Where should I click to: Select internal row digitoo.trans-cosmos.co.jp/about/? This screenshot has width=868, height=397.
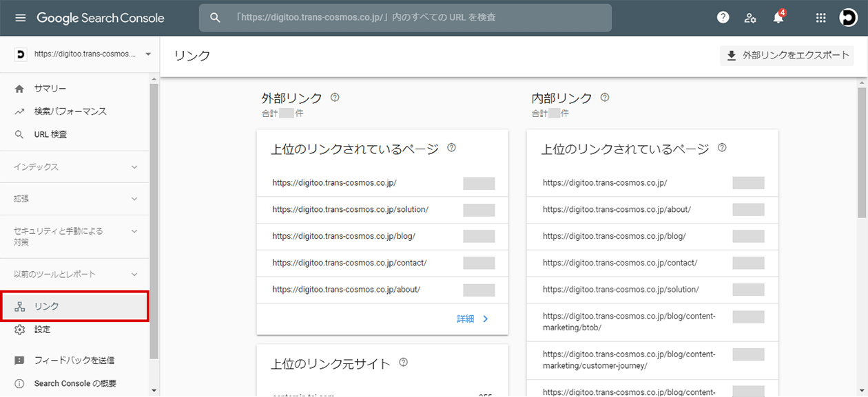tap(652, 210)
